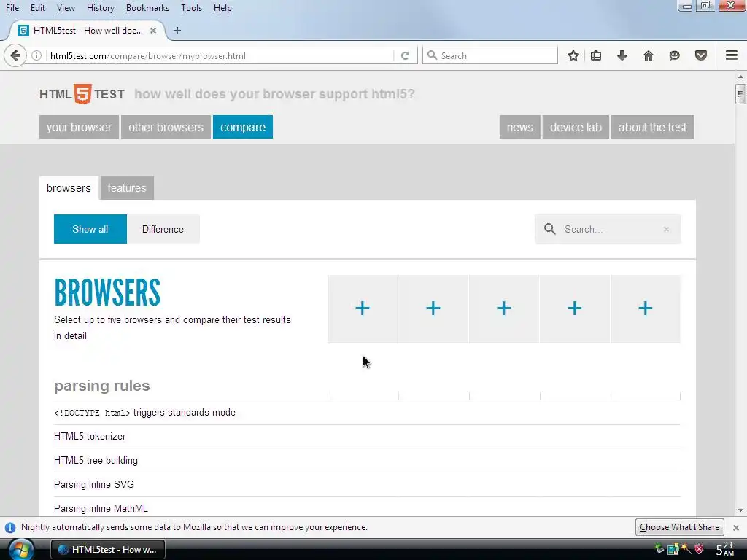Click the taskbar clock
747x560 pixels.
pos(724,549)
